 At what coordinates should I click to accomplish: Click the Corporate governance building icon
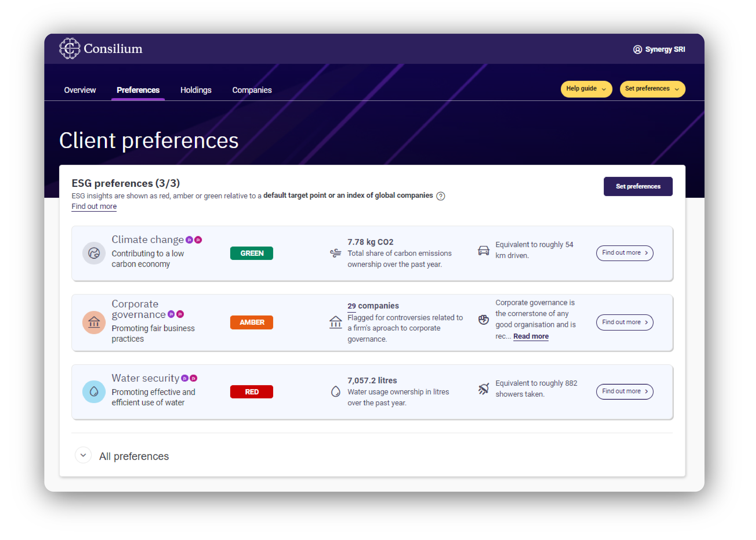[94, 322]
